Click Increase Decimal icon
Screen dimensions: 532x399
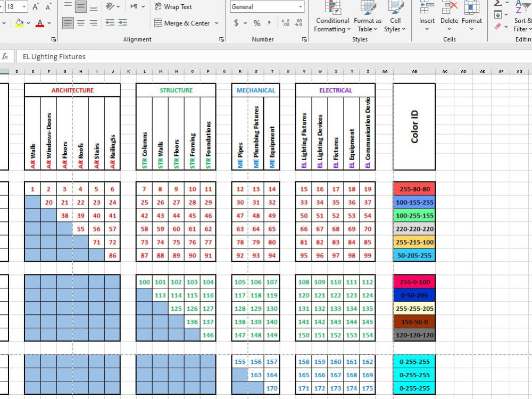pyautogui.click(x=286, y=23)
